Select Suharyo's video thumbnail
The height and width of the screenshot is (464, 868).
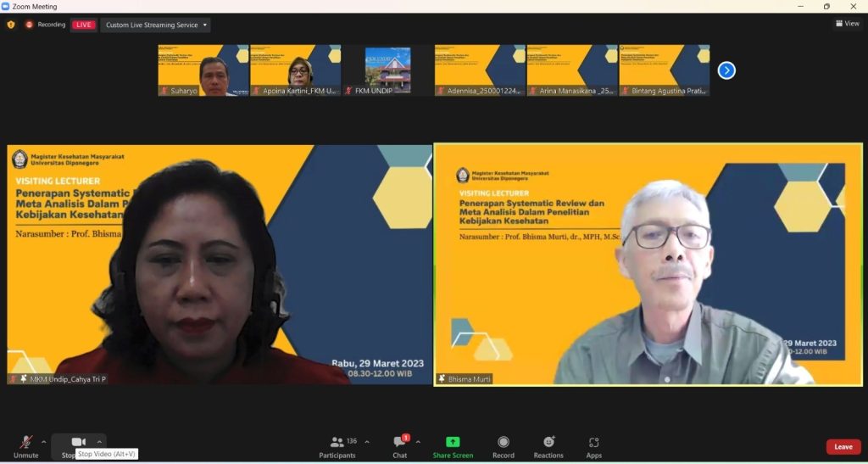203,70
